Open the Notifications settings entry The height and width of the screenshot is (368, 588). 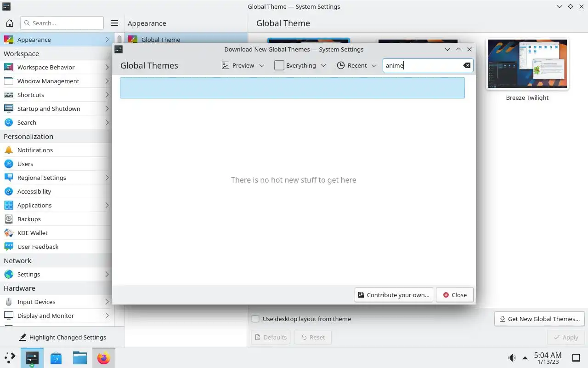56,150
